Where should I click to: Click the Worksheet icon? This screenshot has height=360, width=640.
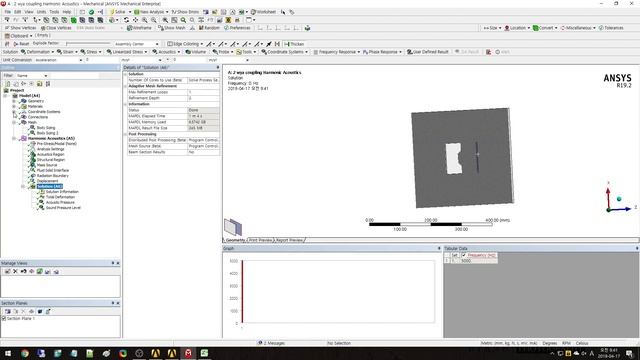pos(253,12)
